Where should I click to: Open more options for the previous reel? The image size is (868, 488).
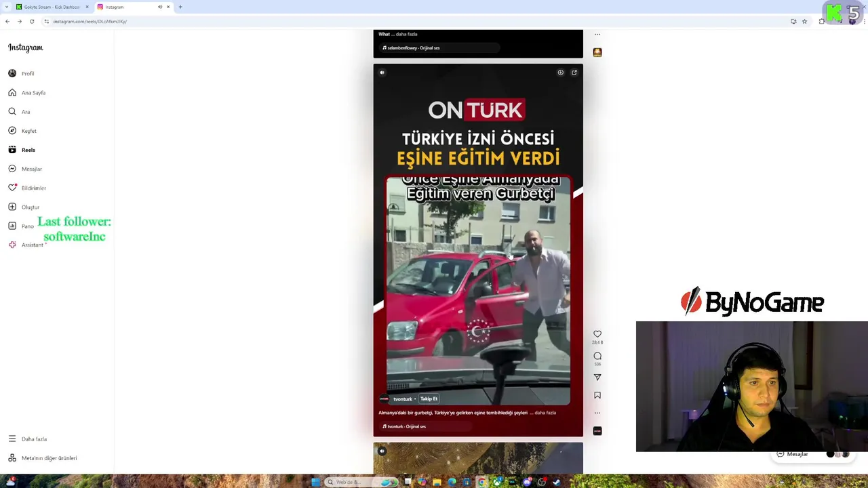597,34
